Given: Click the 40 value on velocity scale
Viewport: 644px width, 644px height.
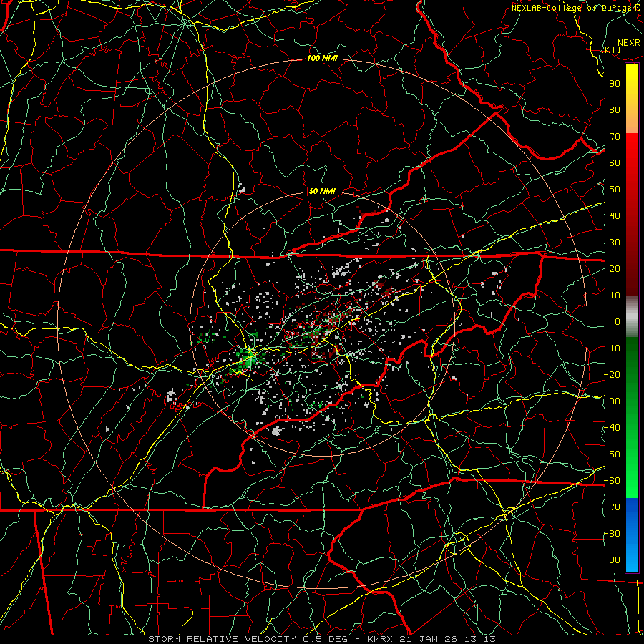Looking at the screenshot, I should click(x=615, y=215).
